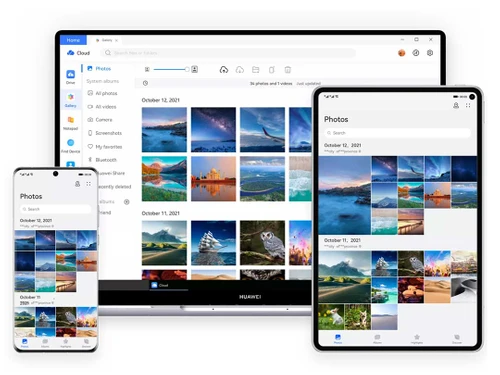Open four-dot menu on tablet Photos
This screenshot has height=375, width=500.
click(x=468, y=105)
